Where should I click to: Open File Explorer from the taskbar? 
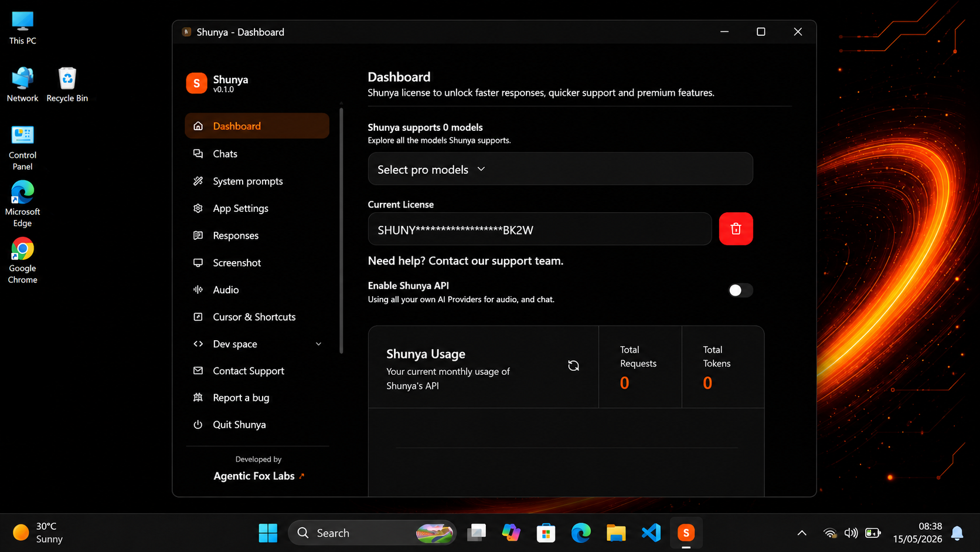point(615,533)
